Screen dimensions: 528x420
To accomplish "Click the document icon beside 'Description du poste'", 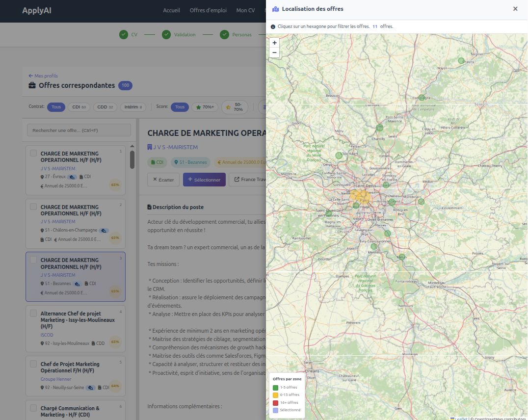I will (x=150, y=207).
